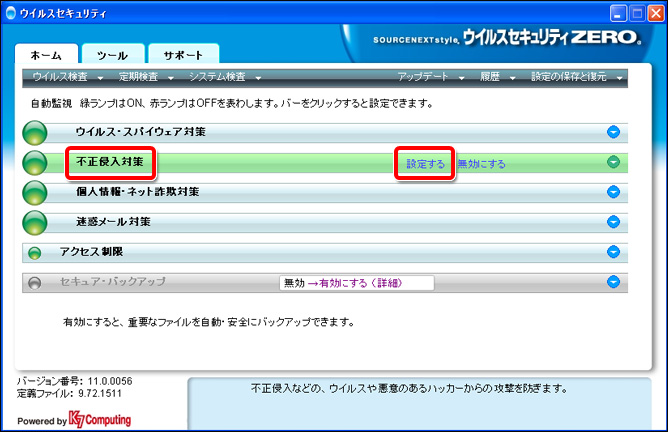Viewport: 668px width, 432px height.
Task: Open the 履歴 dropdown menu
Action: (x=498, y=77)
